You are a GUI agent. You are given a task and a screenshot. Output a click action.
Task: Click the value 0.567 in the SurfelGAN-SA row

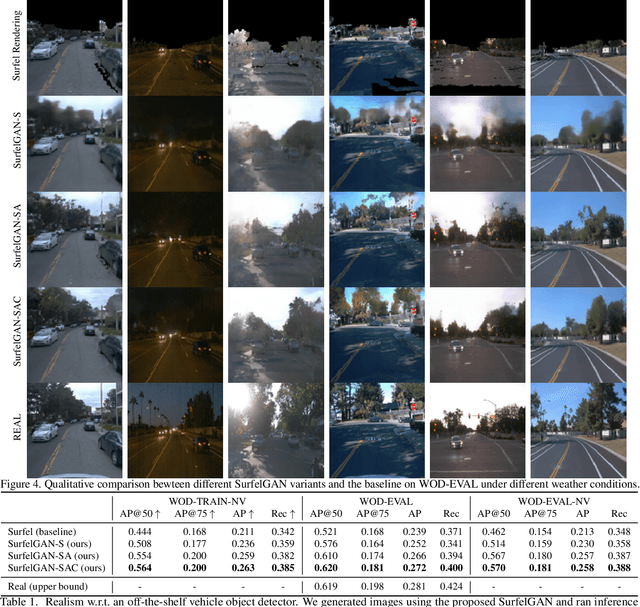(493, 556)
